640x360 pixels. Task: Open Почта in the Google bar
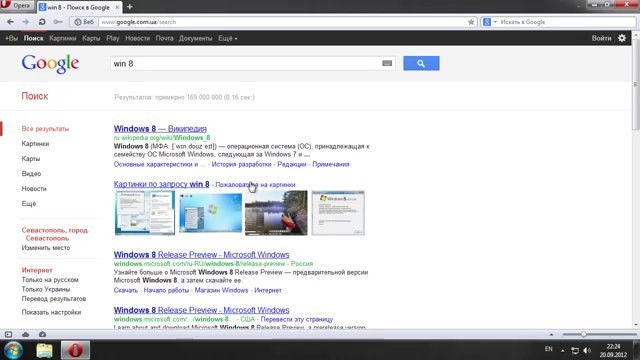click(164, 38)
